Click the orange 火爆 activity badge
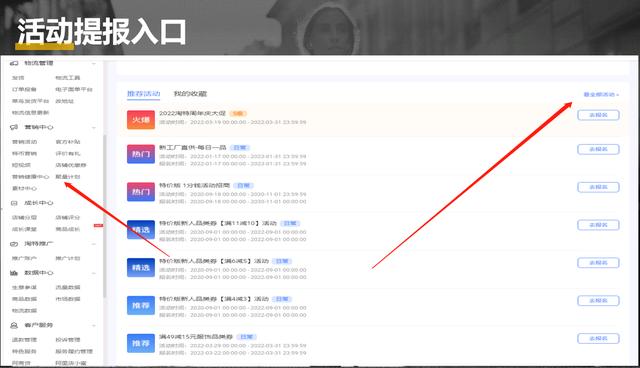This screenshot has height=368, width=640. (141, 120)
